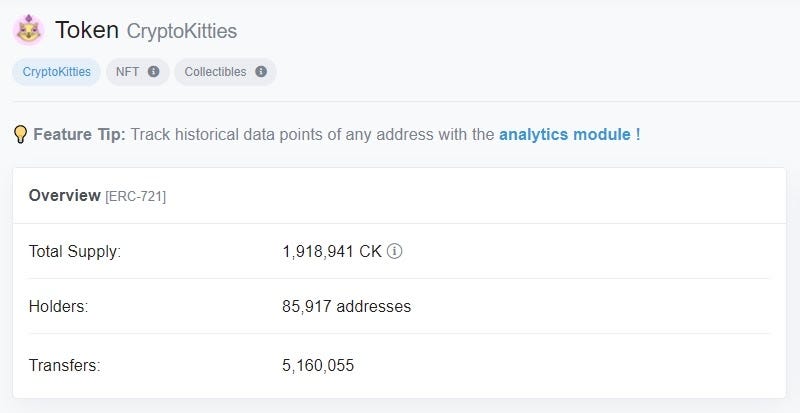Viewport: 800px width, 413px height.
Task: Click the ERC-721 label in the Overview header
Action: click(135, 197)
